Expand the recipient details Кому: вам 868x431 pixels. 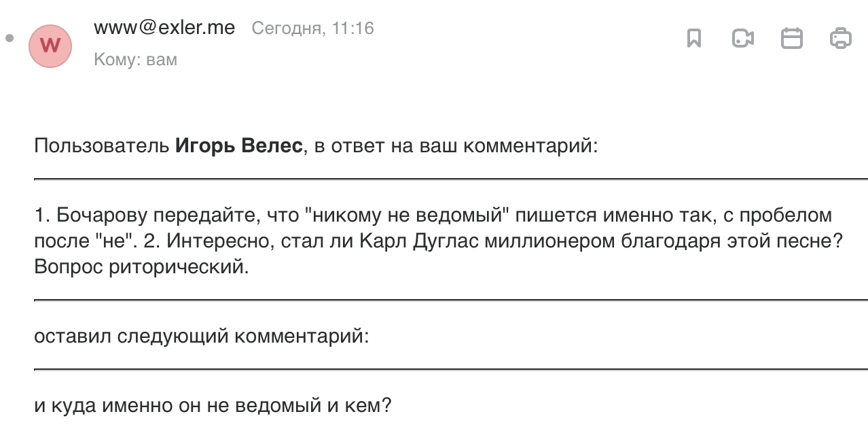point(135,60)
